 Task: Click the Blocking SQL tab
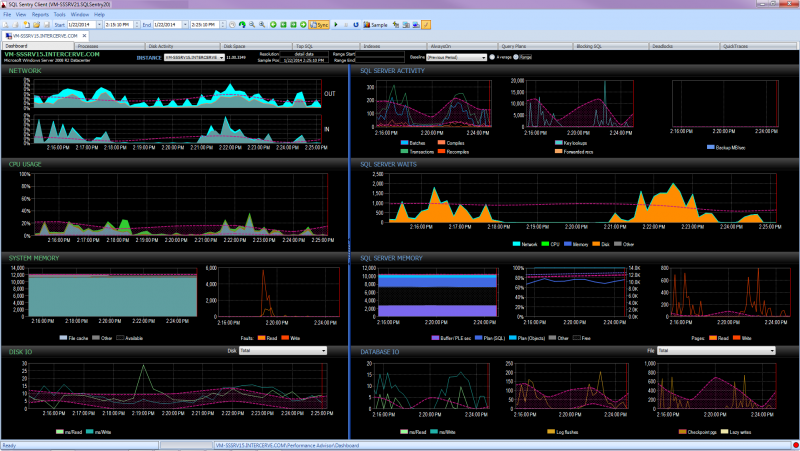pyautogui.click(x=589, y=46)
